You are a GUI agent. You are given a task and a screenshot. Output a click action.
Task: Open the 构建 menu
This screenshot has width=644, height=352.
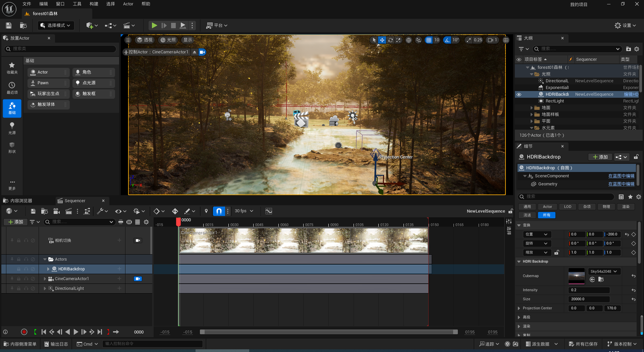coord(94,4)
